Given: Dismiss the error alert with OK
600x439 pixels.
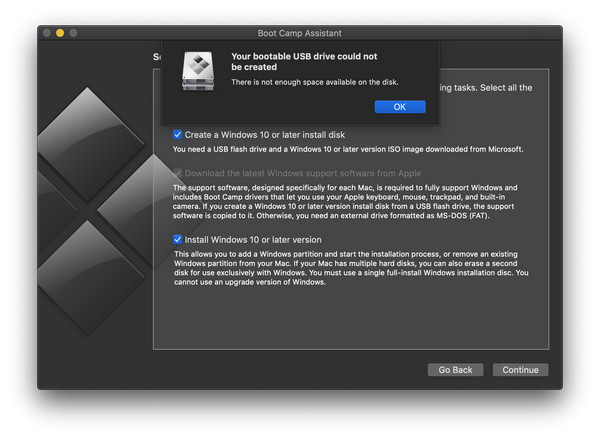Looking at the screenshot, I should point(400,107).
